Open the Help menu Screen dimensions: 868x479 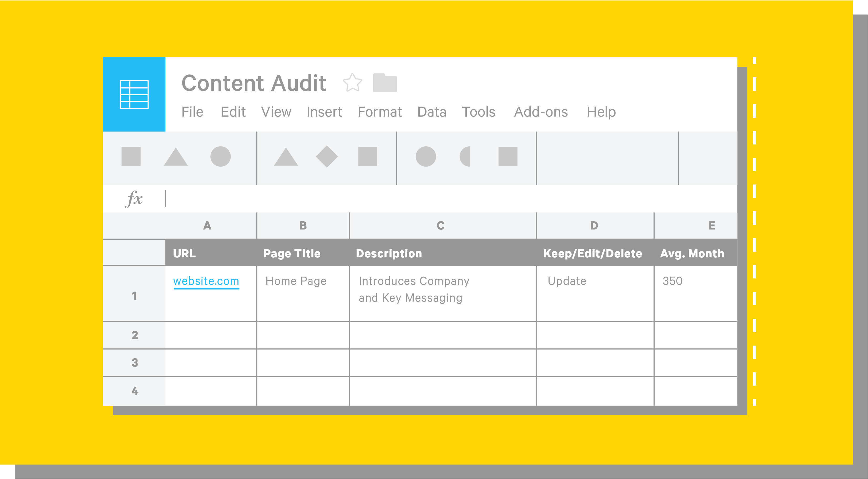coord(601,112)
